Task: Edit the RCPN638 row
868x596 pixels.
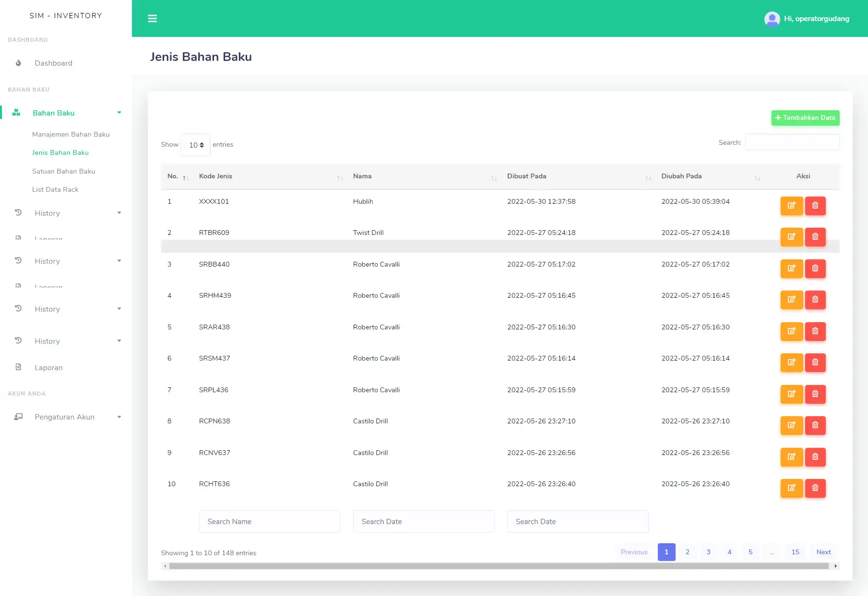Action: [x=792, y=425]
